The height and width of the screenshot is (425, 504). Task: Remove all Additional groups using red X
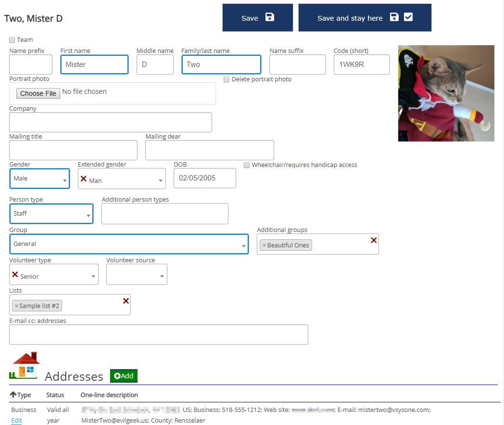[x=374, y=240]
